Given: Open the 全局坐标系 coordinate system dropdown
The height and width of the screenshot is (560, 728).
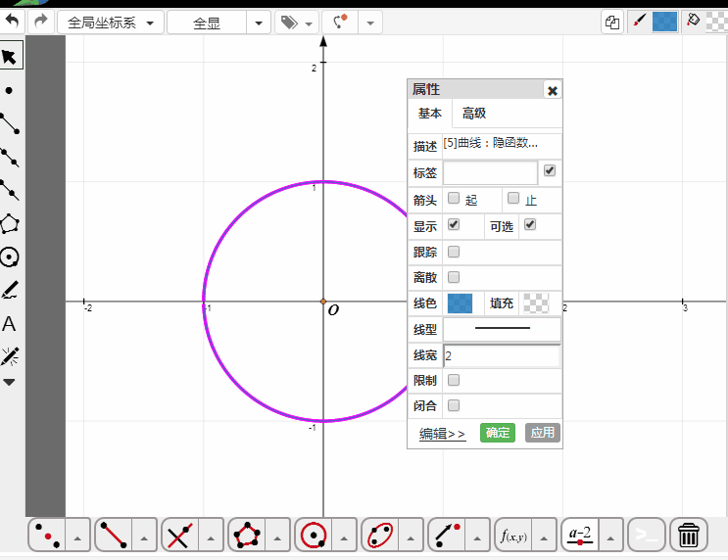Looking at the screenshot, I should (111, 23).
